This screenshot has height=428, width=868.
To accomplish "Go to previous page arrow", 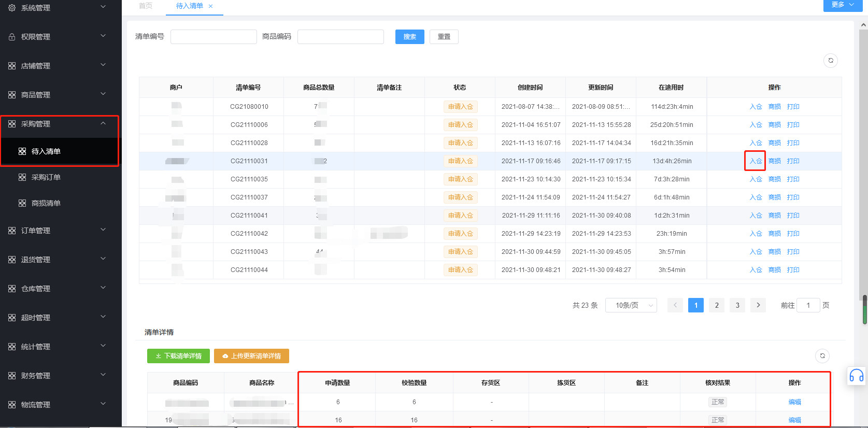I will [x=675, y=305].
